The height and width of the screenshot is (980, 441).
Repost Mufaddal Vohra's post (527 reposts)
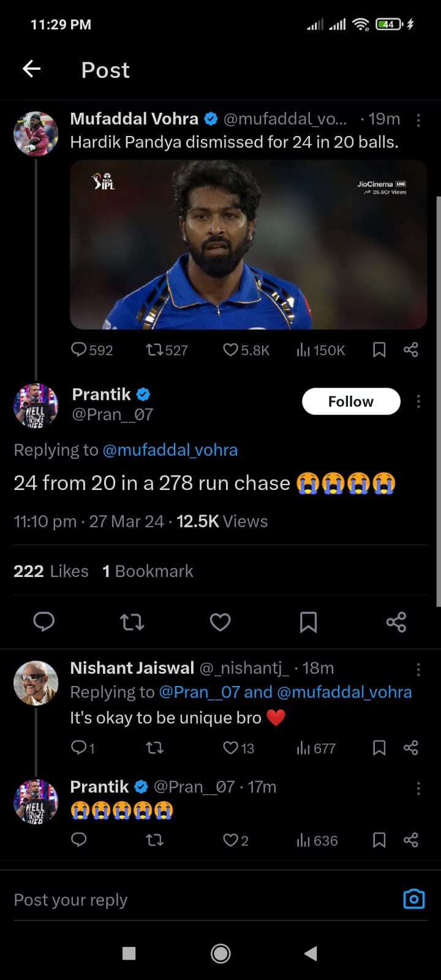[154, 350]
